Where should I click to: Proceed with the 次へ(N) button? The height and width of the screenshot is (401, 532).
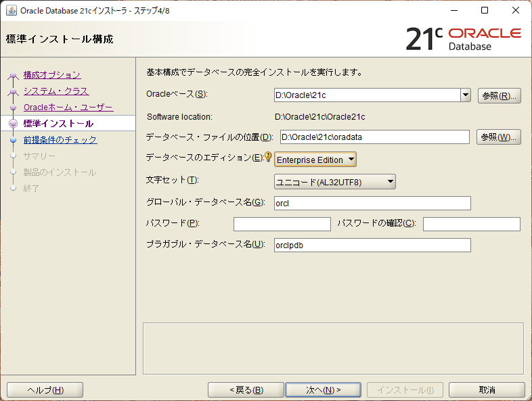point(323,390)
